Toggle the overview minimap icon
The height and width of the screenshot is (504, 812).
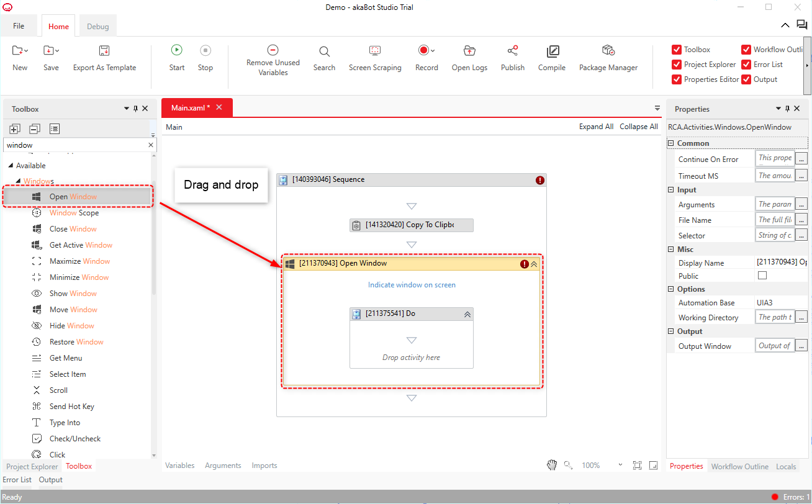(653, 465)
